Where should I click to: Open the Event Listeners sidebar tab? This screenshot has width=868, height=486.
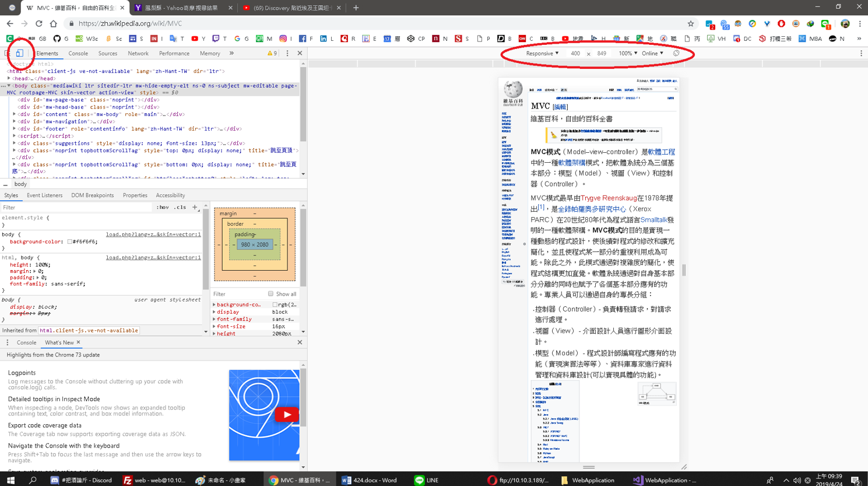[44, 195]
